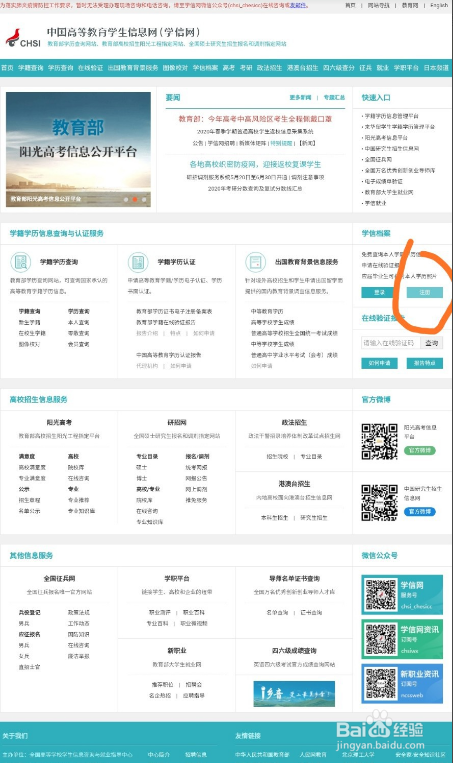The width and height of the screenshot is (453, 763).
Task: Click the 教育部 阳光高考 banner image
Action: pyautogui.click(x=78, y=149)
